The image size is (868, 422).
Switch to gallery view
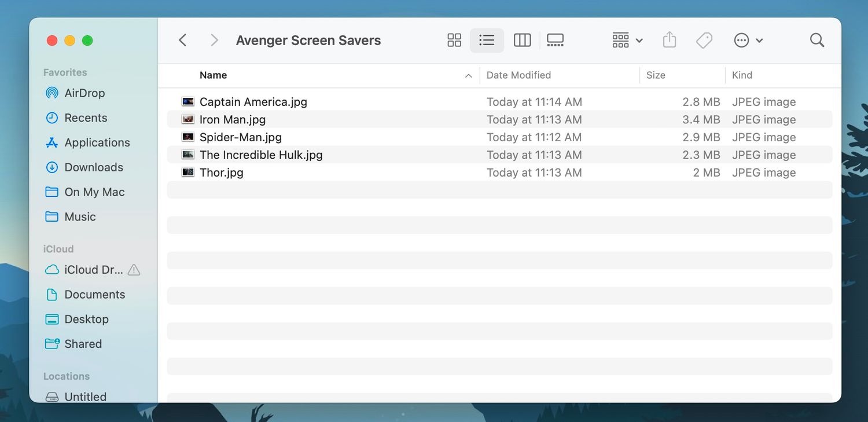pyautogui.click(x=555, y=40)
